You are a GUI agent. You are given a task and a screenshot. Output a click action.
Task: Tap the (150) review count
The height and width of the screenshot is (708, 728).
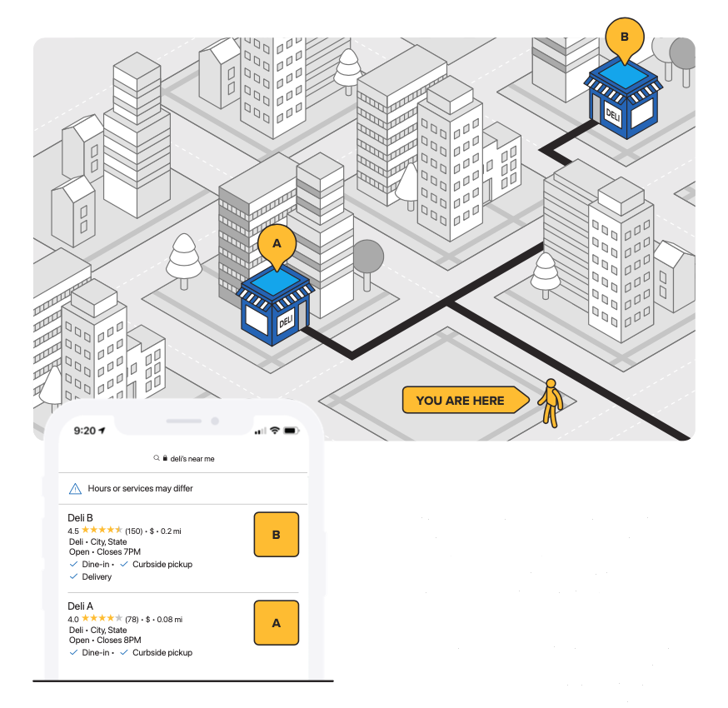pos(134,531)
